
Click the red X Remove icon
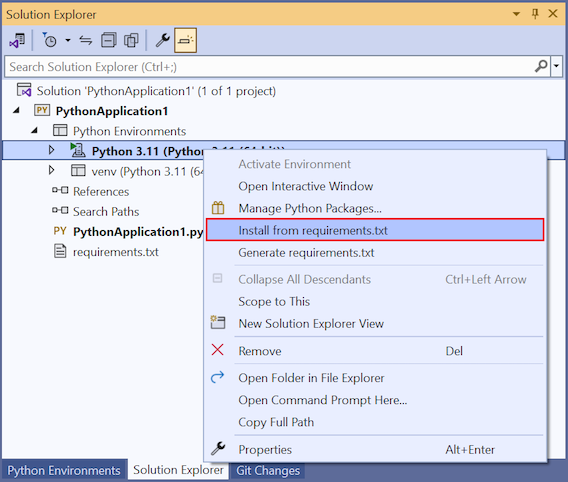[x=217, y=350]
